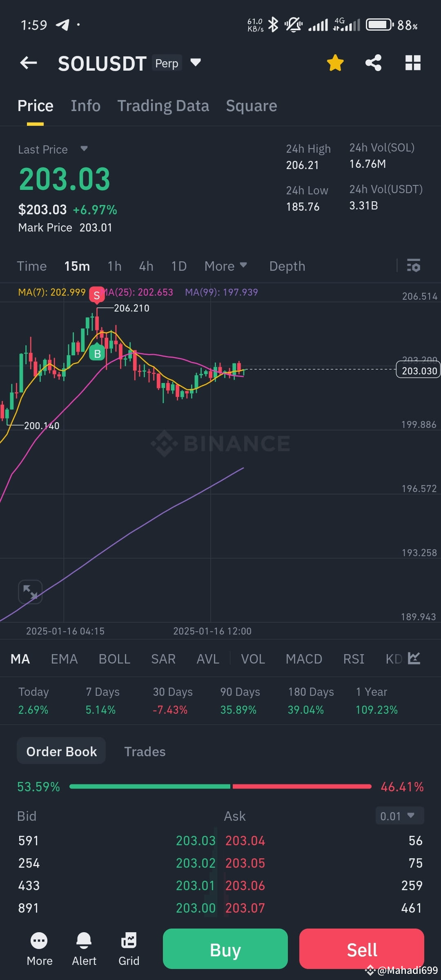Image resolution: width=441 pixels, height=980 pixels.
Task: Tap the Mark Price 203.01 value
Action: 96,227
